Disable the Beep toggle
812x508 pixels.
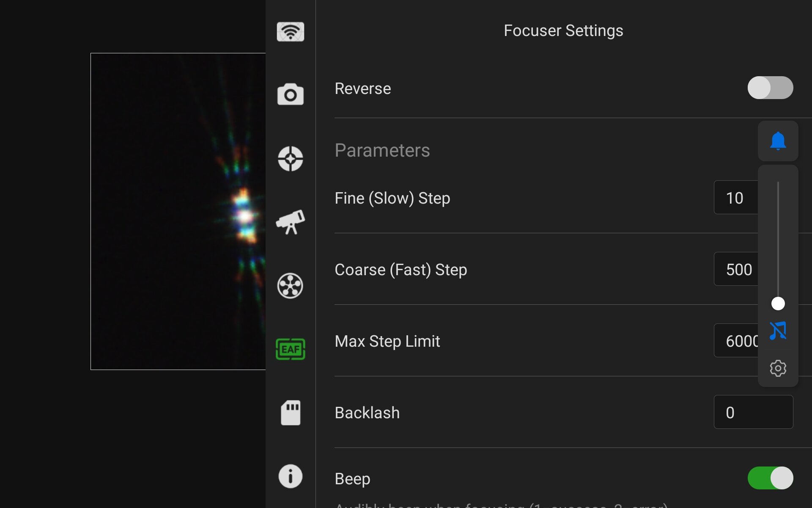(770, 478)
